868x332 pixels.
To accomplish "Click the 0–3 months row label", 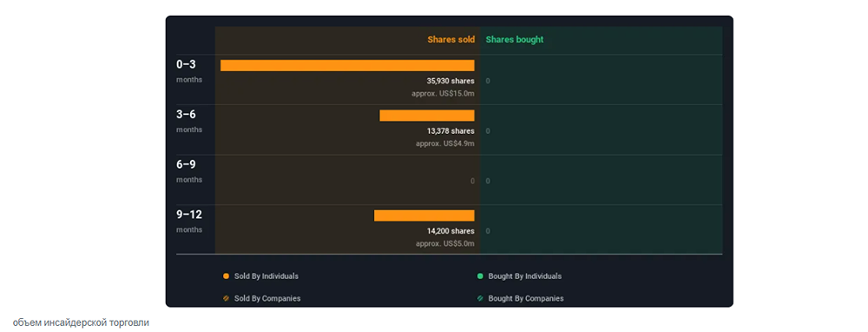I will (189, 71).
